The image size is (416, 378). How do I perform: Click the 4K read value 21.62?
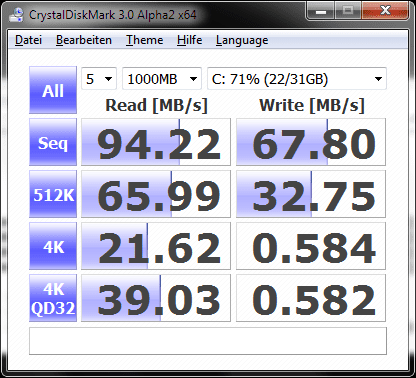point(156,246)
